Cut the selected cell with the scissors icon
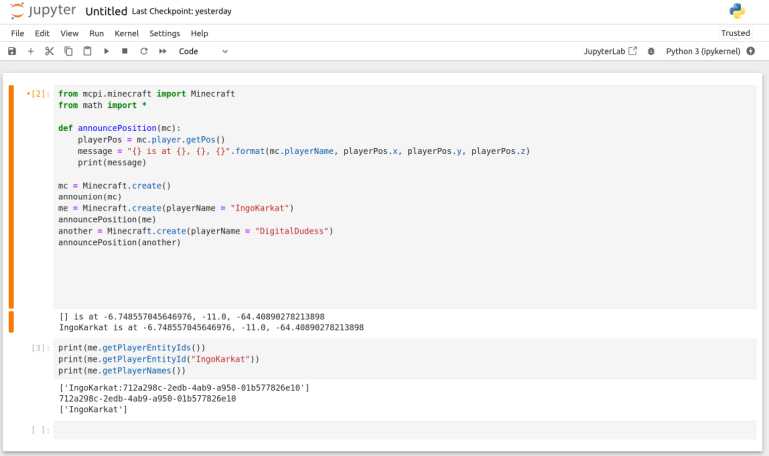Screen dimensions: 769x456 (x=49, y=51)
